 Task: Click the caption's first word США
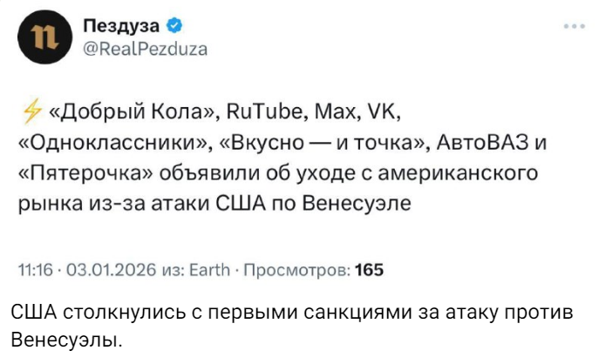pyautogui.click(x=33, y=314)
